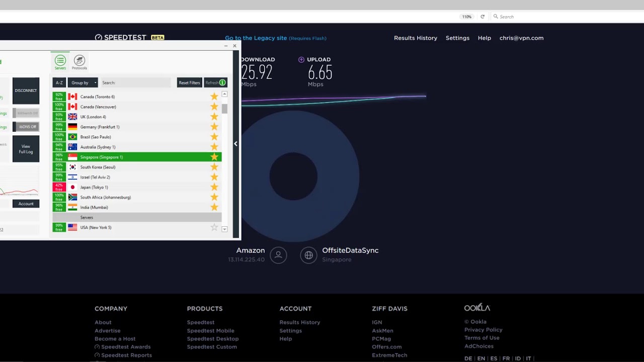Click the Account button in VPN app

point(26,204)
